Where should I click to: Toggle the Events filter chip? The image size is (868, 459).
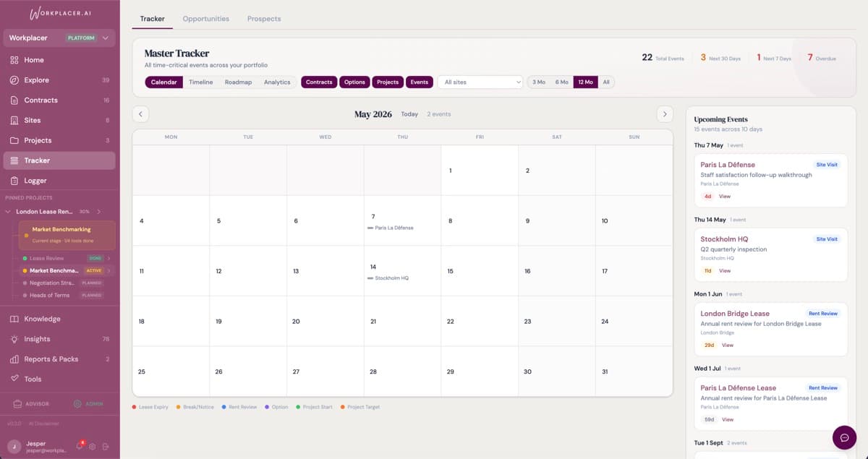point(420,82)
